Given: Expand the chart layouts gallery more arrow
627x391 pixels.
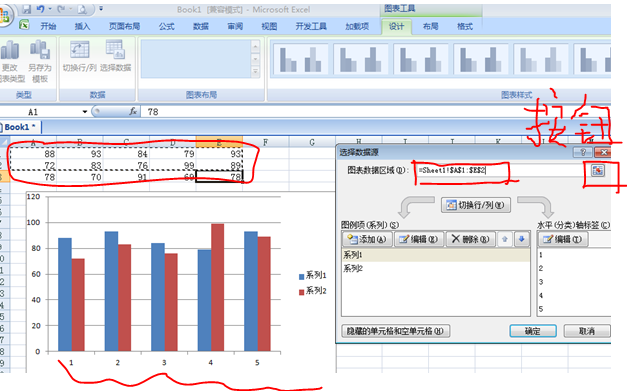Looking at the screenshot, I should tap(255, 72).
